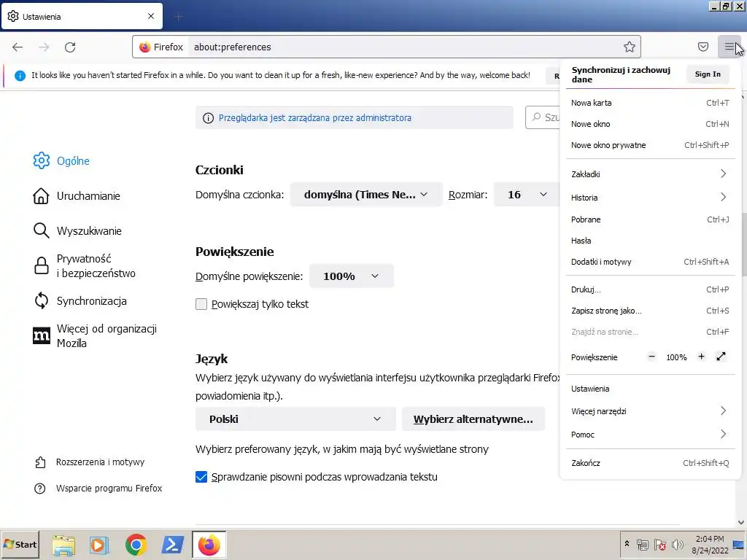This screenshot has width=747, height=560.
Task: Expand the Więcej narzędzi submenu
Action: coord(650,411)
